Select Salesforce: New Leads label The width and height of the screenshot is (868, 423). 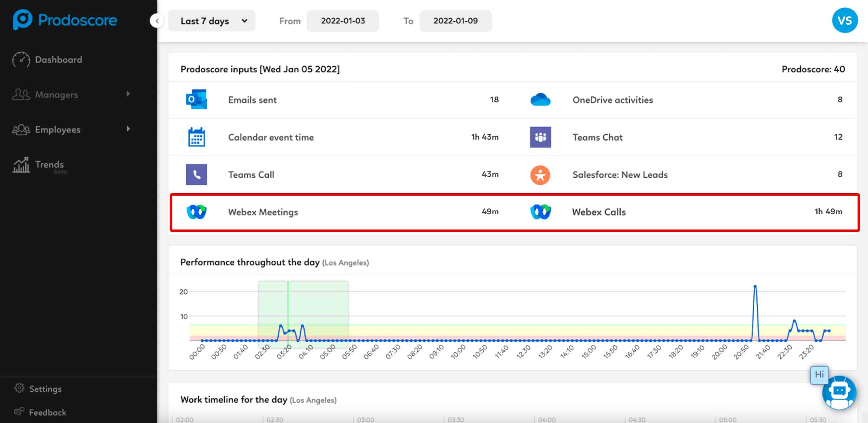620,174
